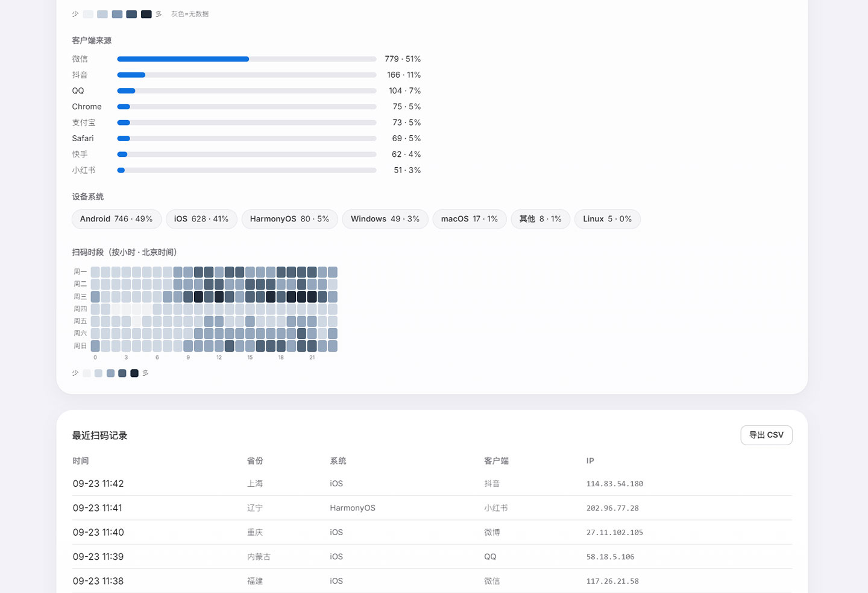The image size is (868, 593).
Task: Click 内蒙古 in the province column
Action: [x=259, y=557]
